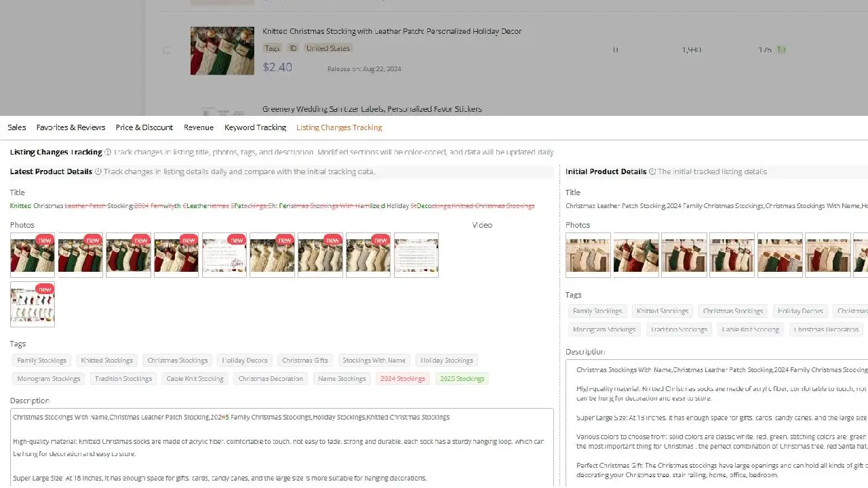Image resolution: width=868 pixels, height=488 pixels.
Task: Switch to the Sales tab
Action: click(x=16, y=127)
